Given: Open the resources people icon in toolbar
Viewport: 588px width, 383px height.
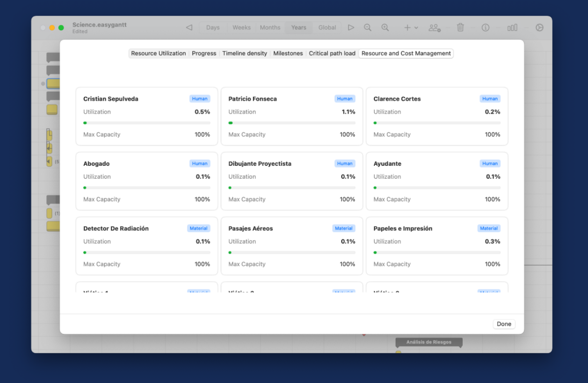Looking at the screenshot, I should [434, 27].
